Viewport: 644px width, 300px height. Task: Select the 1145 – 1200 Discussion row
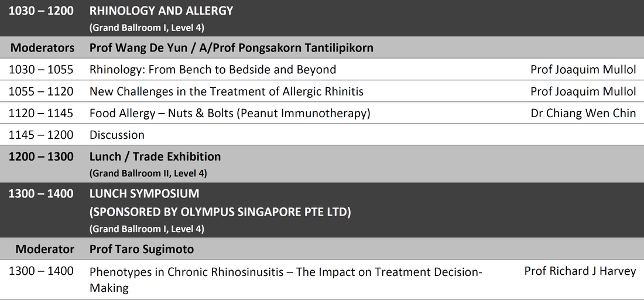pyautogui.click(x=322, y=134)
